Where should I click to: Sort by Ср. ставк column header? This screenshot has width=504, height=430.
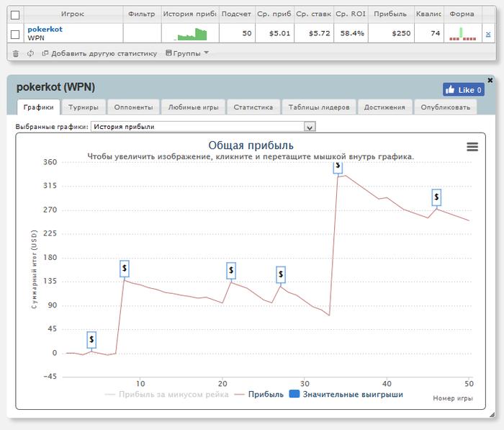pos(313,14)
